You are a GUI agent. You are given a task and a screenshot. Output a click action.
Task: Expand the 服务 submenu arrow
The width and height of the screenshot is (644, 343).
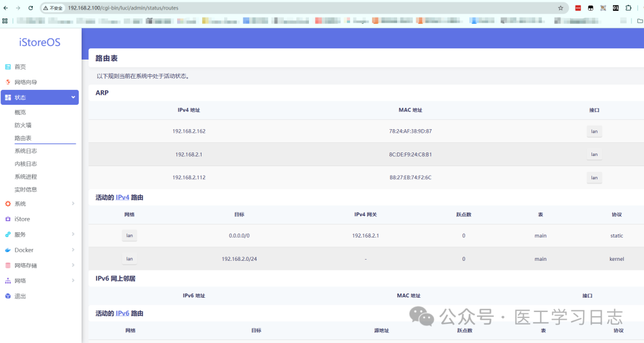pyautogui.click(x=73, y=234)
